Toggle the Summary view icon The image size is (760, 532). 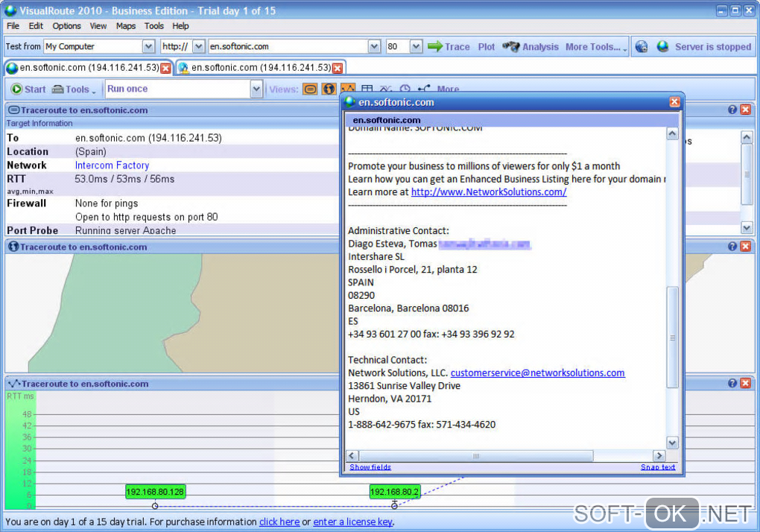pyautogui.click(x=310, y=89)
